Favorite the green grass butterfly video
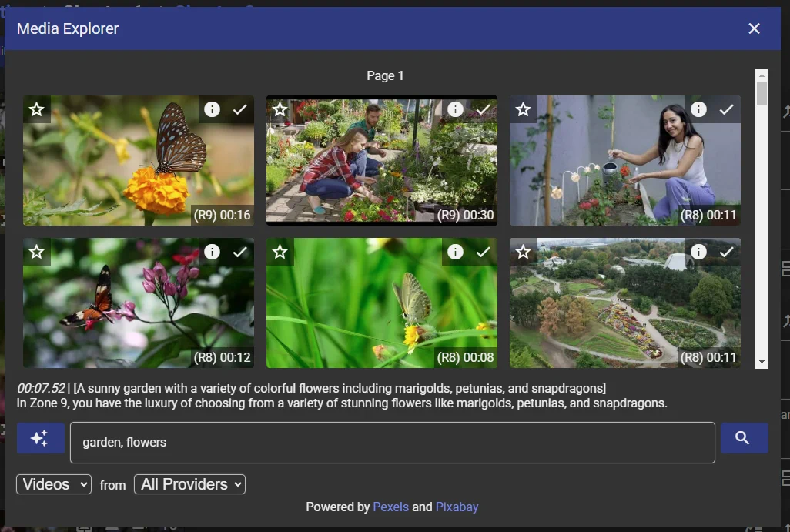The width and height of the screenshot is (790, 532). point(280,252)
